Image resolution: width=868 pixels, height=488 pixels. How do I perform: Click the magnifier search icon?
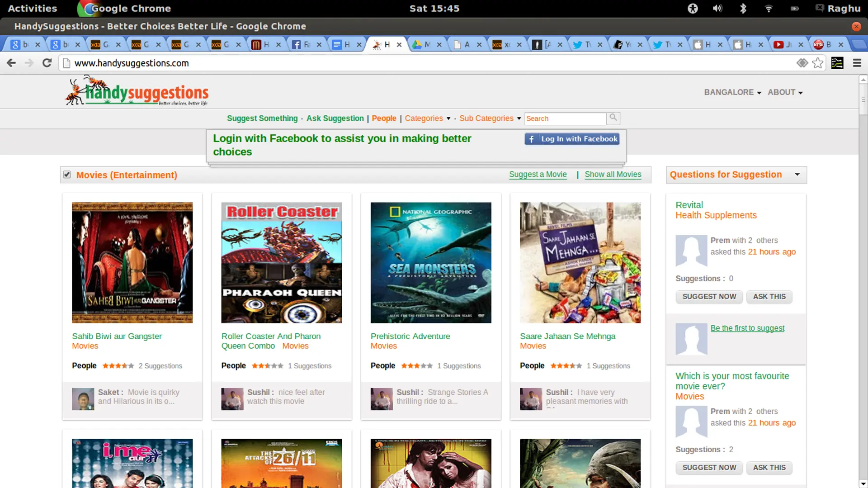[x=613, y=118]
